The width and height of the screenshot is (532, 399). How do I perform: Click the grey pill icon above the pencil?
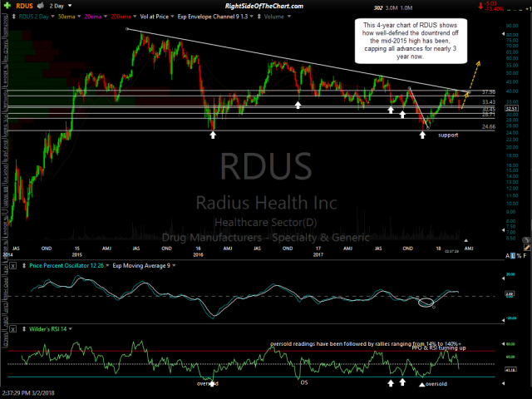526,239
